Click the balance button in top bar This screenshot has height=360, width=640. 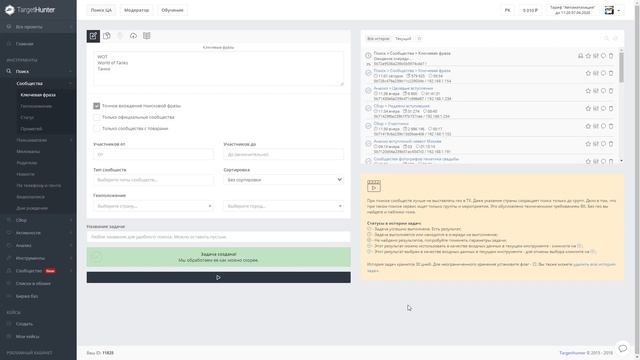click(x=530, y=10)
